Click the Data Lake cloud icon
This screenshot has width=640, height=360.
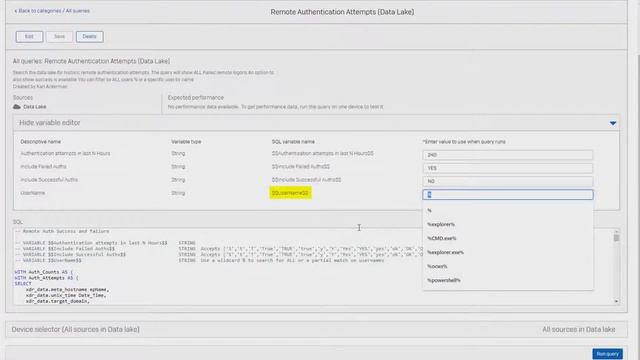point(17,107)
